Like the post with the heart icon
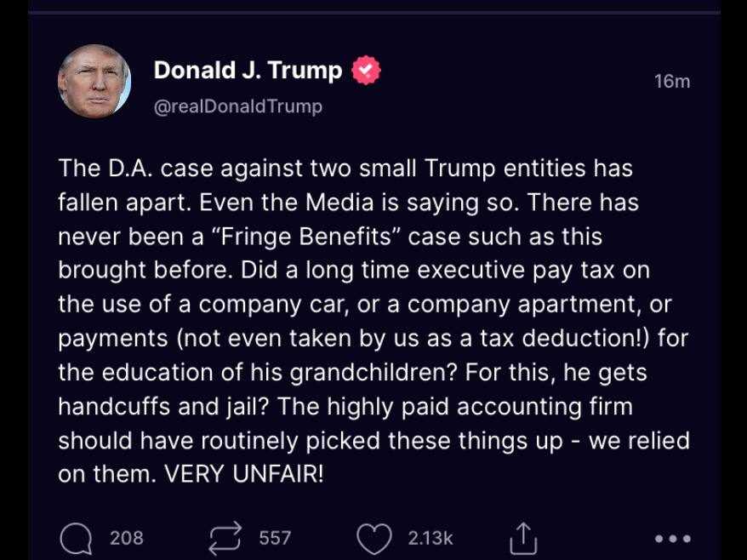 point(373,538)
